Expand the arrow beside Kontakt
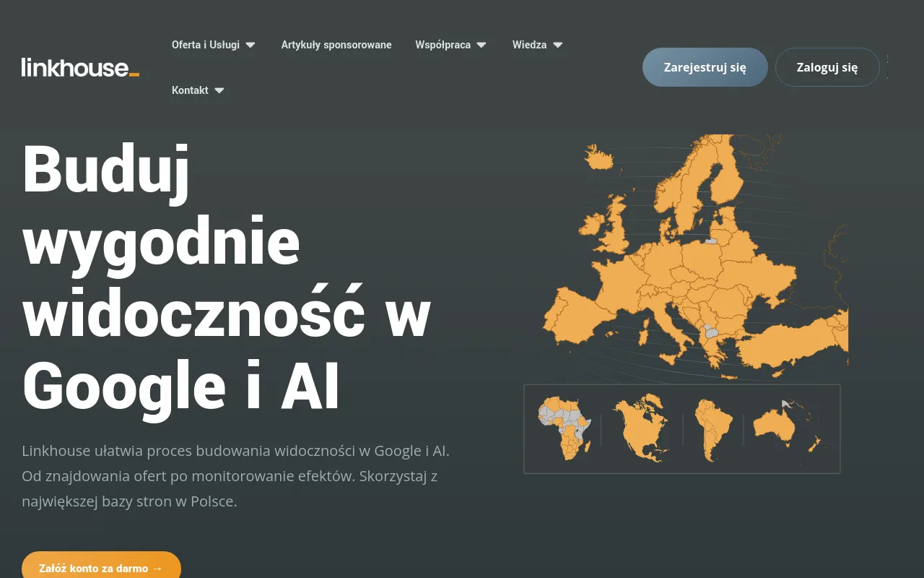Screen dimensions: 924x578 pos(219,90)
